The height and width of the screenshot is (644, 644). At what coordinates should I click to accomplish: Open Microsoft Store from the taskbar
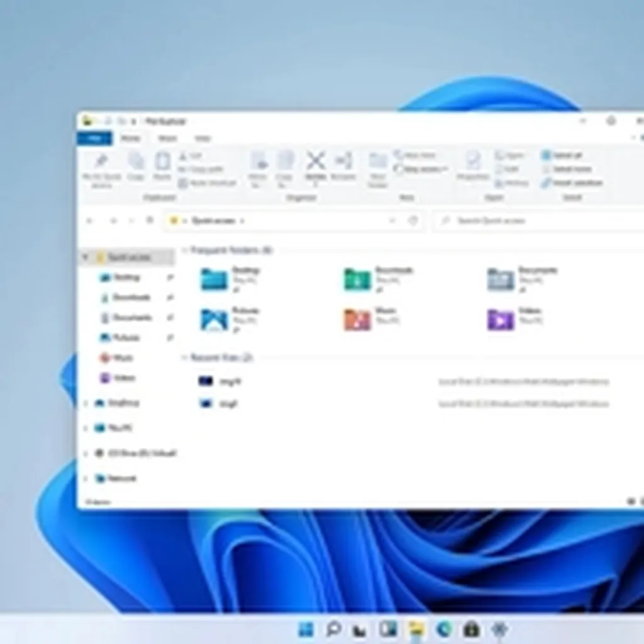(x=472, y=629)
